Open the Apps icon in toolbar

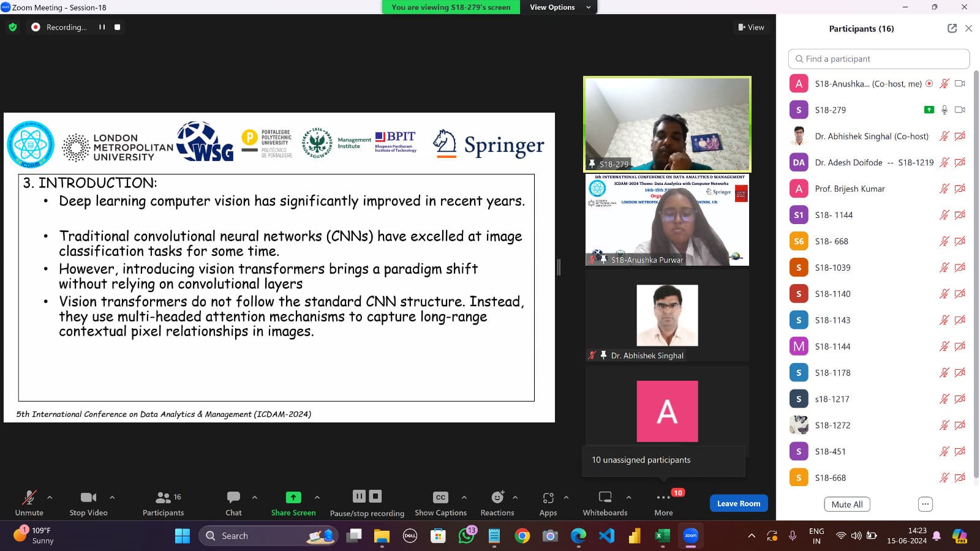548,497
